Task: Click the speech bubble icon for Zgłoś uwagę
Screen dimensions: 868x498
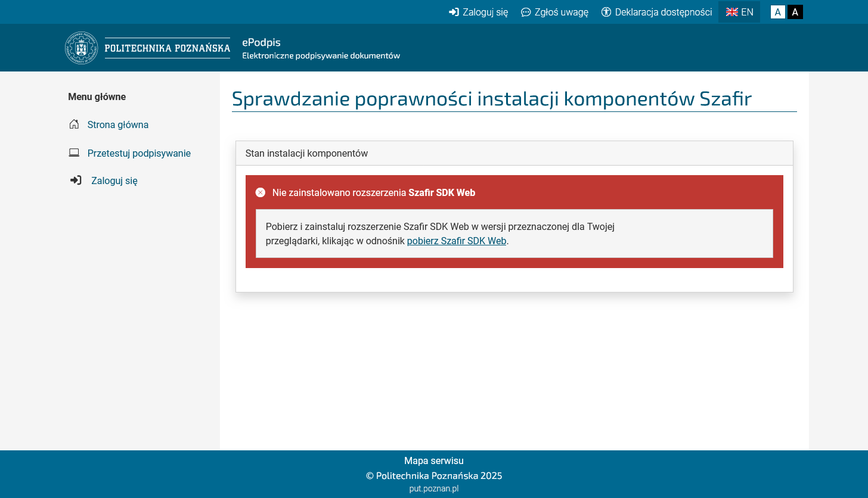Action: coord(526,13)
